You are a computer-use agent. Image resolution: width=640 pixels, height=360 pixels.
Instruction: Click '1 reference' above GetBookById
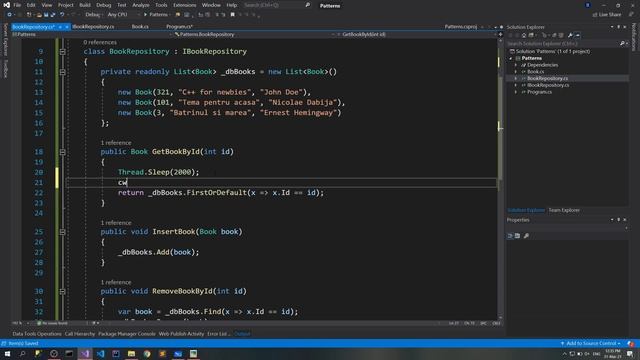[116, 143]
